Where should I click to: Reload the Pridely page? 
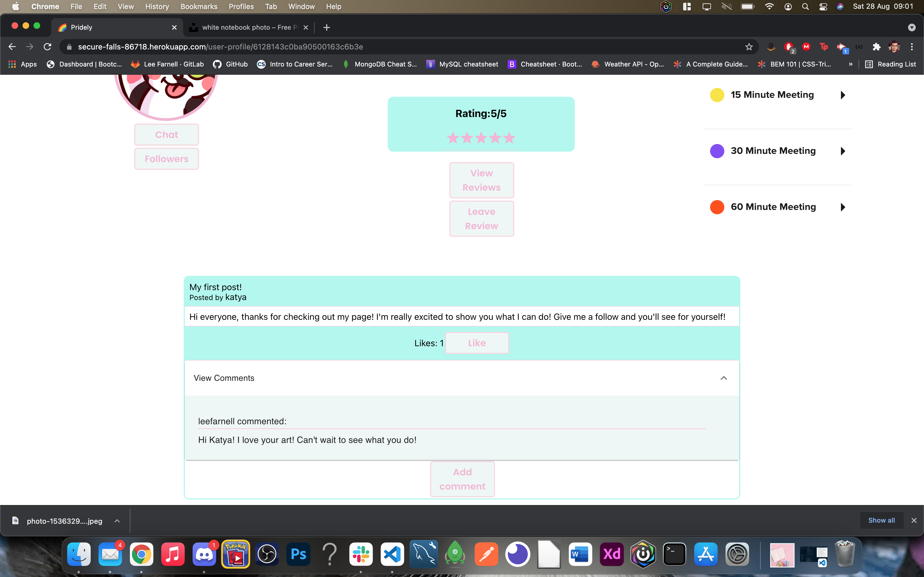pyautogui.click(x=47, y=46)
